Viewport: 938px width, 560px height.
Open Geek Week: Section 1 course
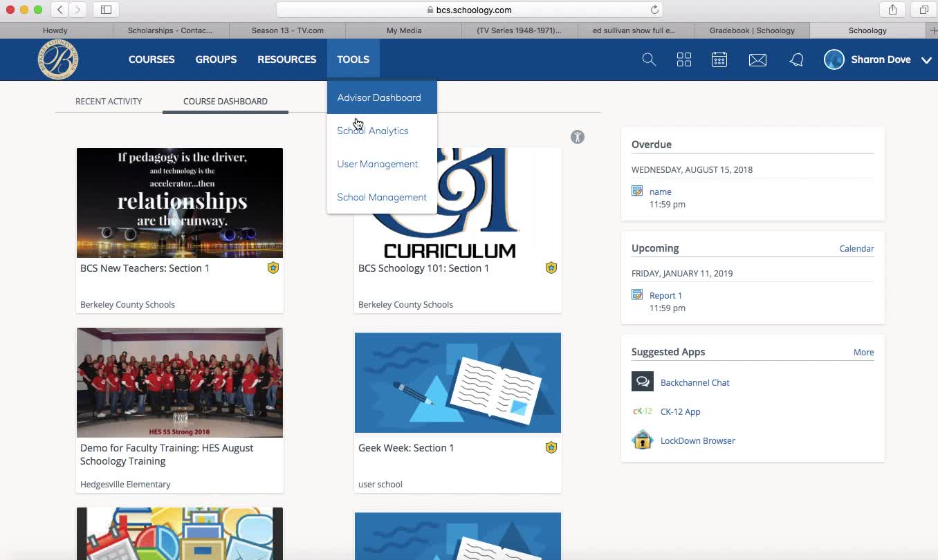(406, 448)
